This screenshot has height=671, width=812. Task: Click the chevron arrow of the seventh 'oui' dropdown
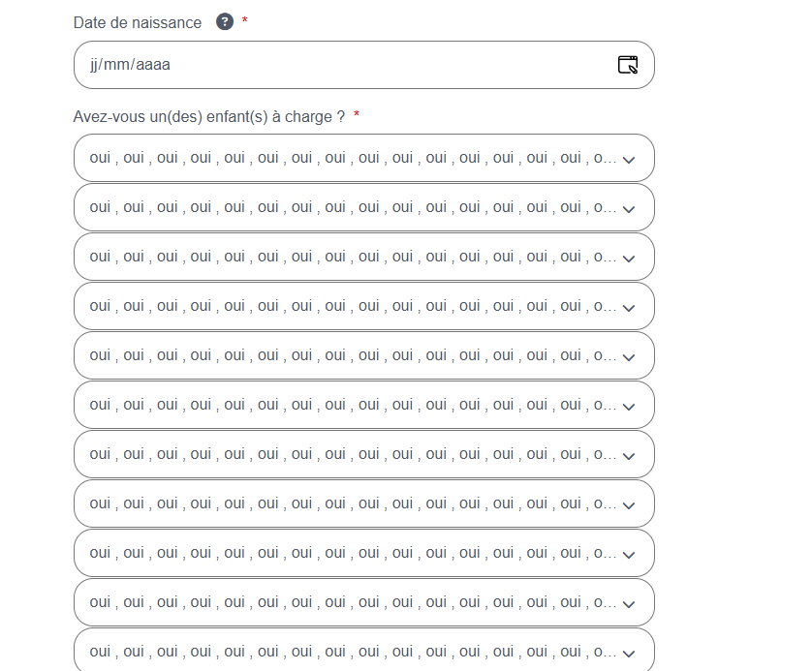[x=629, y=456]
